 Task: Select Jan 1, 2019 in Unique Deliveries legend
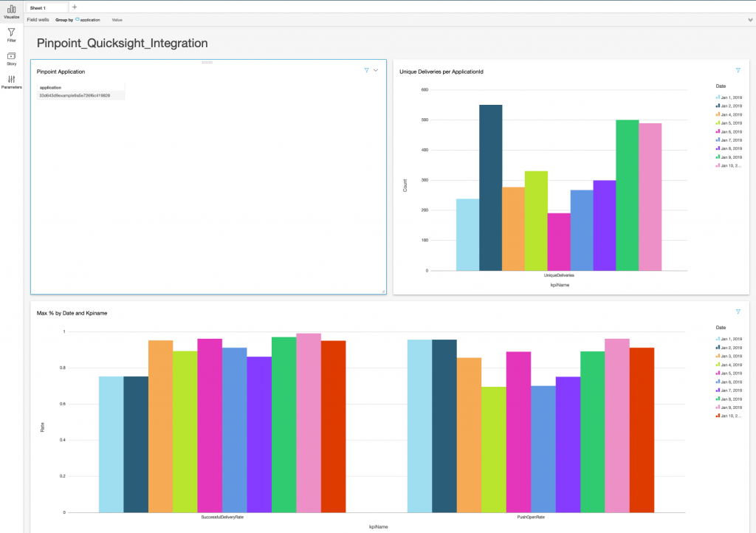point(729,97)
